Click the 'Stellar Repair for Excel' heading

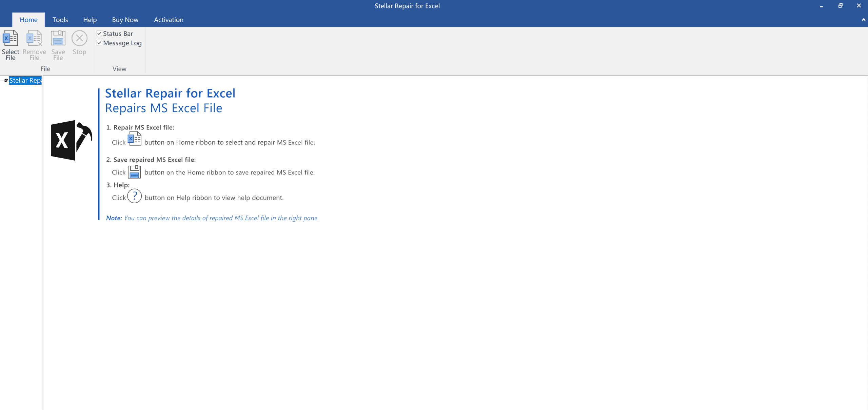170,93
